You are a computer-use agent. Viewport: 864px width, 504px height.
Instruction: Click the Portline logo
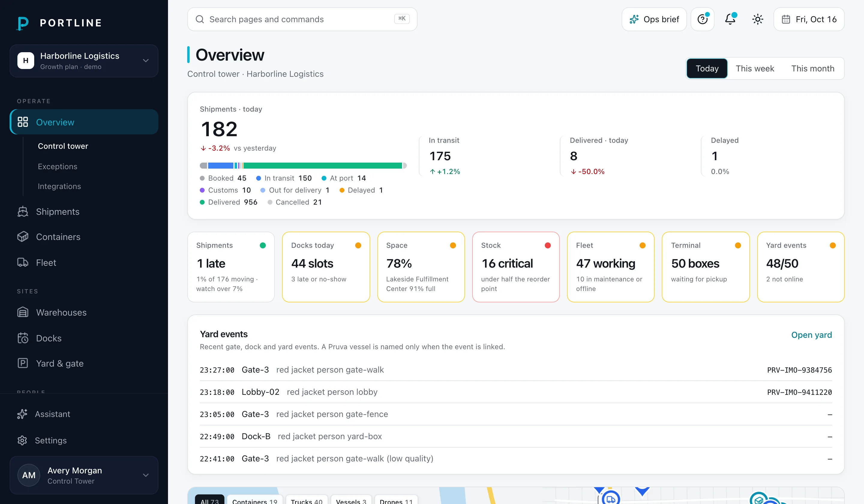coord(60,23)
